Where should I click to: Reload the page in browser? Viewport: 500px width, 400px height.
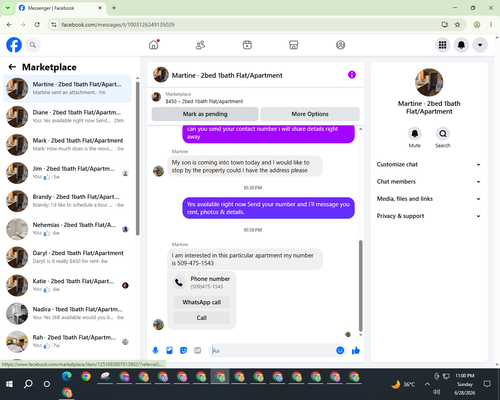click(x=37, y=24)
